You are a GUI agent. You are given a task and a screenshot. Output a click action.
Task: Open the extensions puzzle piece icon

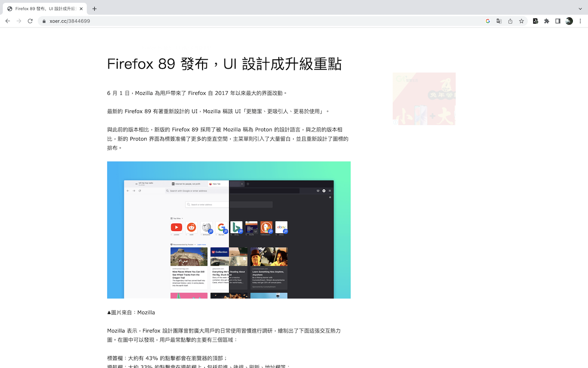click(x=546, y=21)
